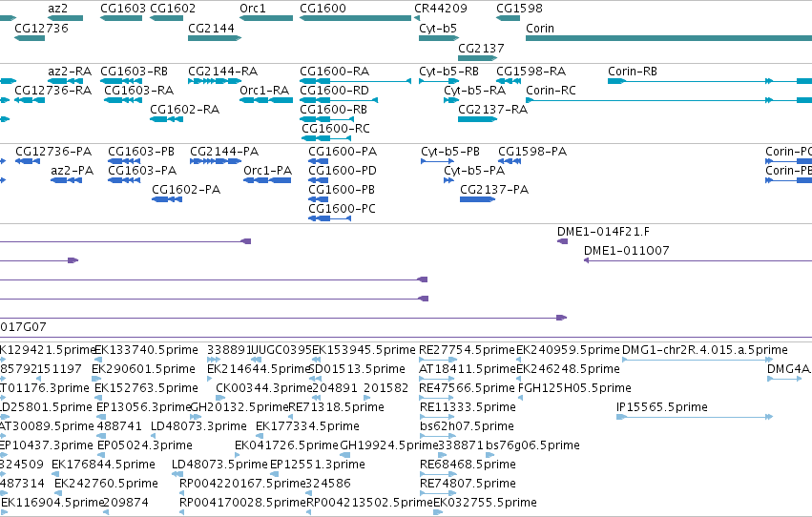Select EST bs62h07.5prime

coord(438,436)
